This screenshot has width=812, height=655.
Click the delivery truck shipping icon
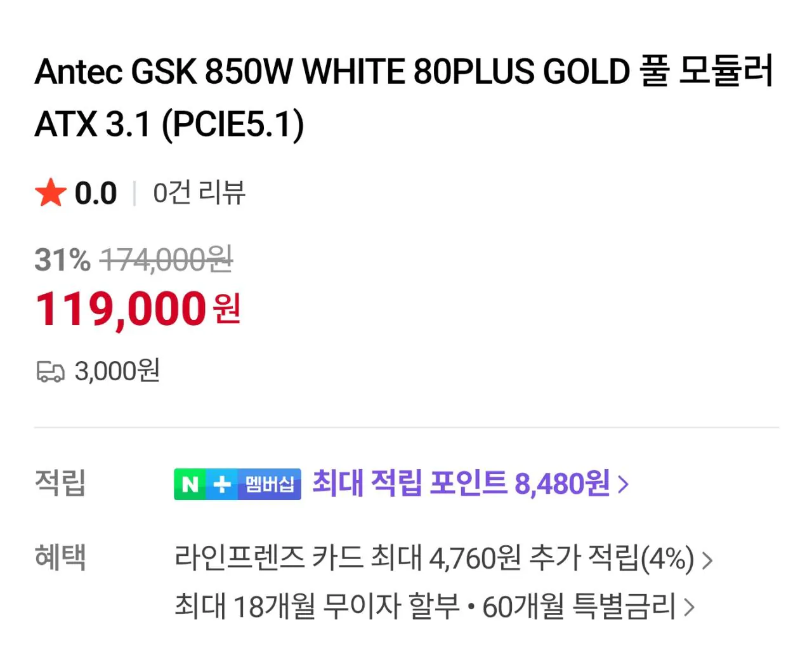[x=52, y=372]
